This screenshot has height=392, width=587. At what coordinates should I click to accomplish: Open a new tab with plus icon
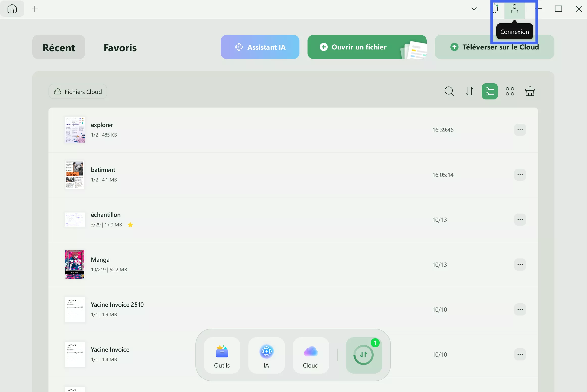tap(35, 9)
